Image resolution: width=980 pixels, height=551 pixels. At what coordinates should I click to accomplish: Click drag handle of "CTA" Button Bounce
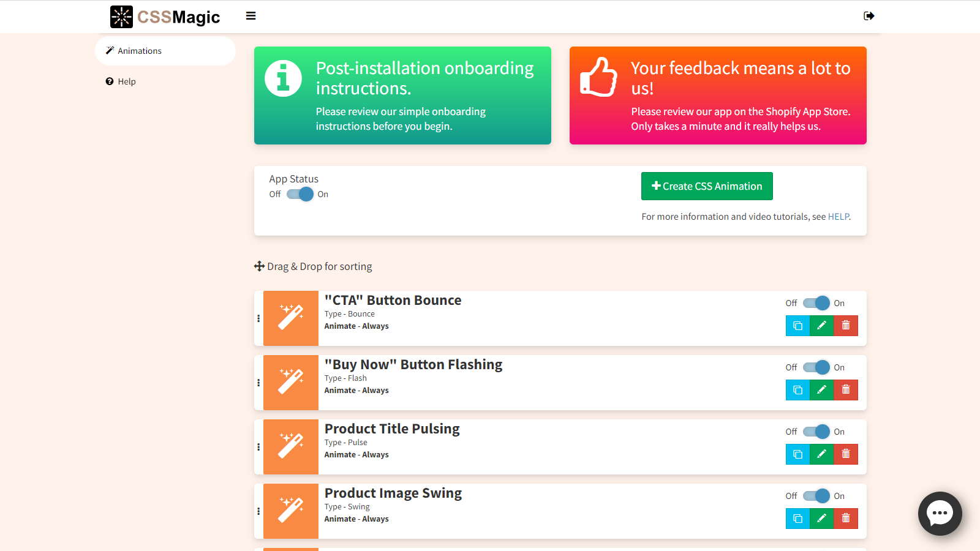(x=258, y=318)
